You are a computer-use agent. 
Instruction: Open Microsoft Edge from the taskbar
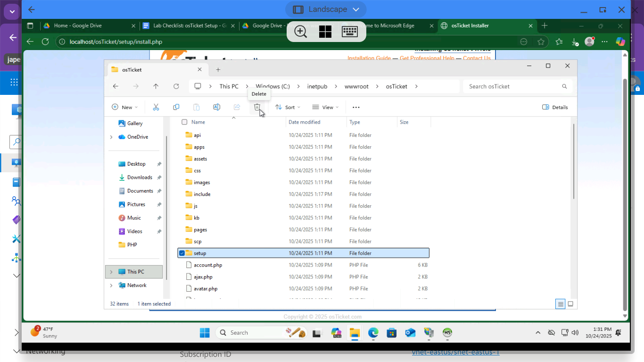click(373, 333)
